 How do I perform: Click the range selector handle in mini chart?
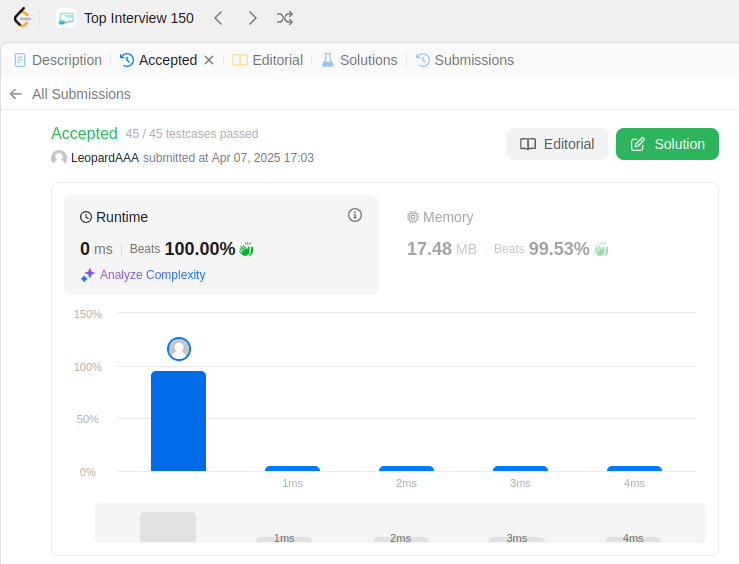[x=168, y=527]
